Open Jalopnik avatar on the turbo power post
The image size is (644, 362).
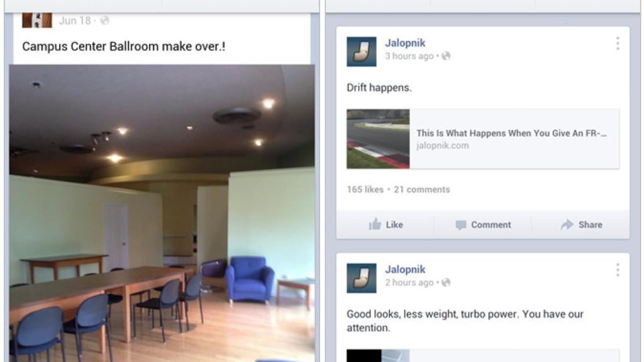click(x=362, y=278)
